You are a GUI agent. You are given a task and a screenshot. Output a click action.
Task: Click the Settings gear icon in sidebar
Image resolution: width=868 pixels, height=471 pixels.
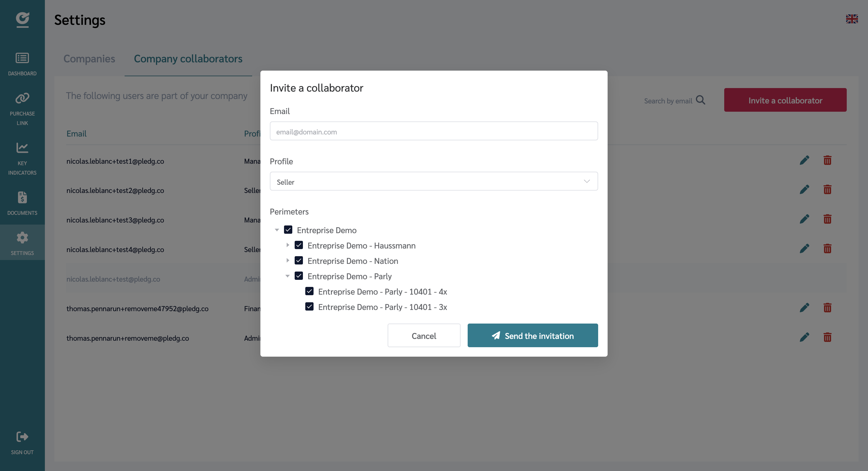(x=22, y=237)
